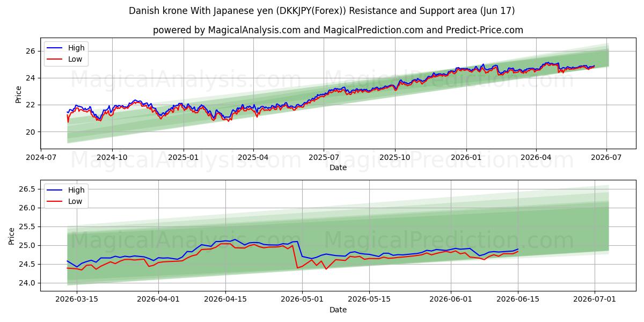Click the 2026-03-15 tick label
This screenshot has width=644, height=322.
coord(76,300)
